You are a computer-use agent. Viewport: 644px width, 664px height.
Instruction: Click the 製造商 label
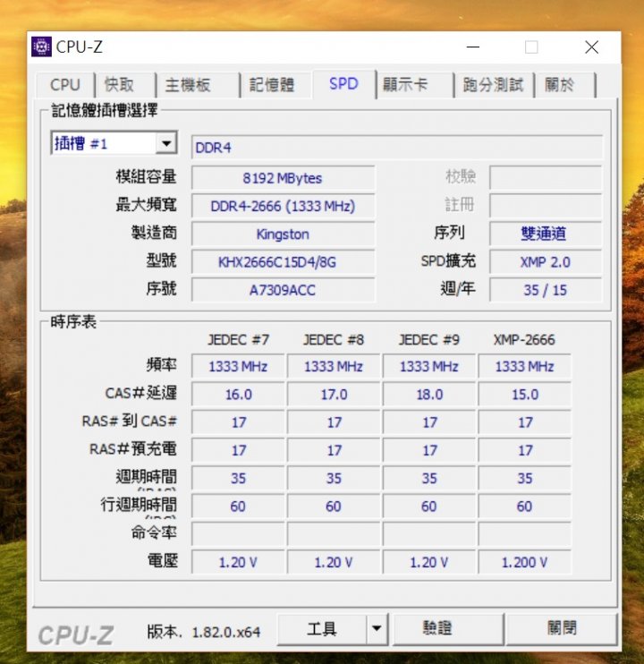(x=154, y=233)
